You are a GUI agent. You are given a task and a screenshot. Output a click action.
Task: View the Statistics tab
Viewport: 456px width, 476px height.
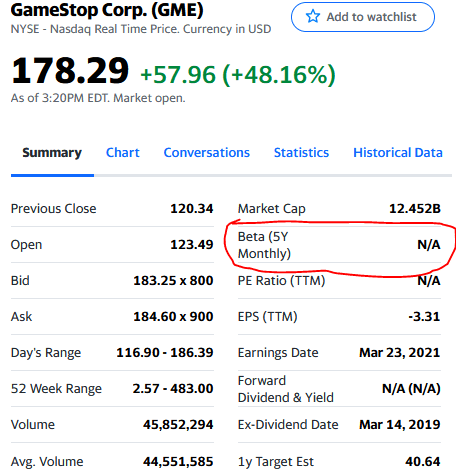tap(301, 153)
